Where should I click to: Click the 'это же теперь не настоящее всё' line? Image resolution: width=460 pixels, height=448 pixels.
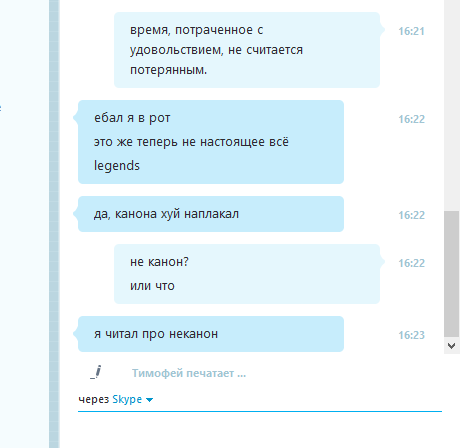coord(191,142)
